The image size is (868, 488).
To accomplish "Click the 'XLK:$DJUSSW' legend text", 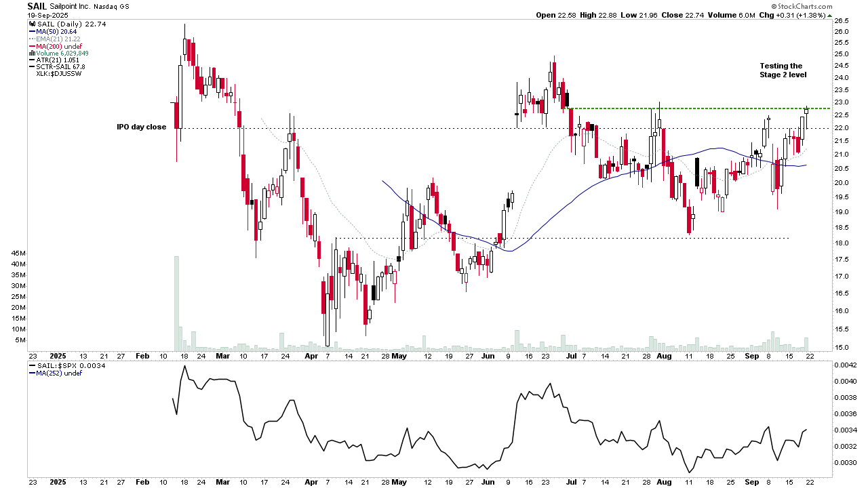I will [59, 73].
